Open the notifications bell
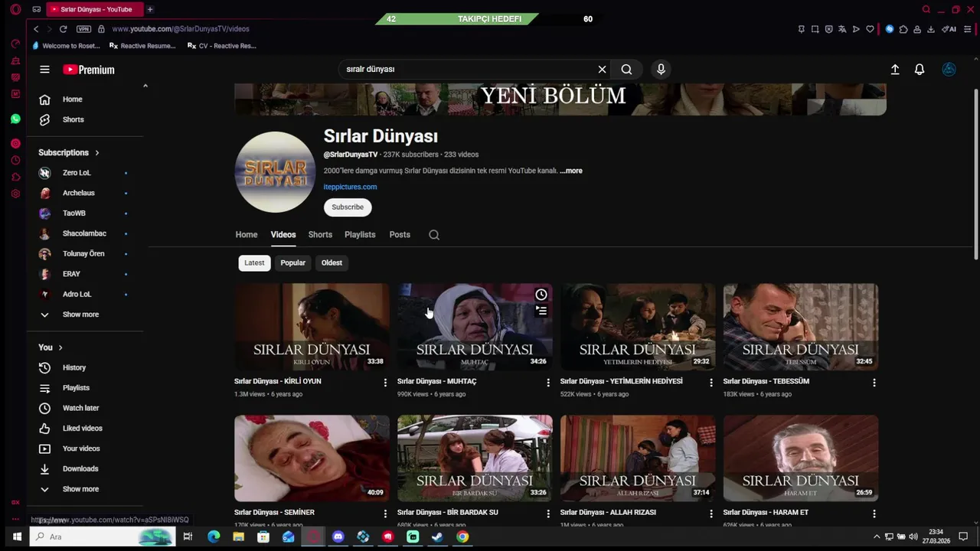Viewport: 980px width, 551px height. point(920,69)
